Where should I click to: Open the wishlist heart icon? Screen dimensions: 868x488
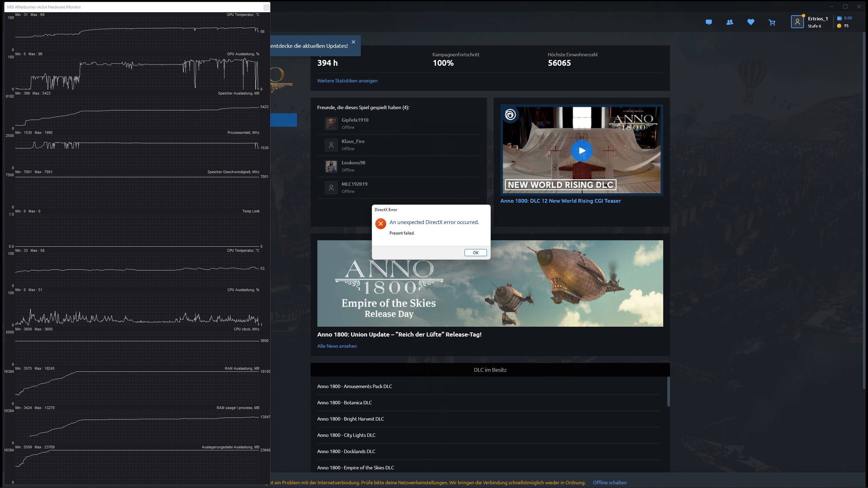751,22
